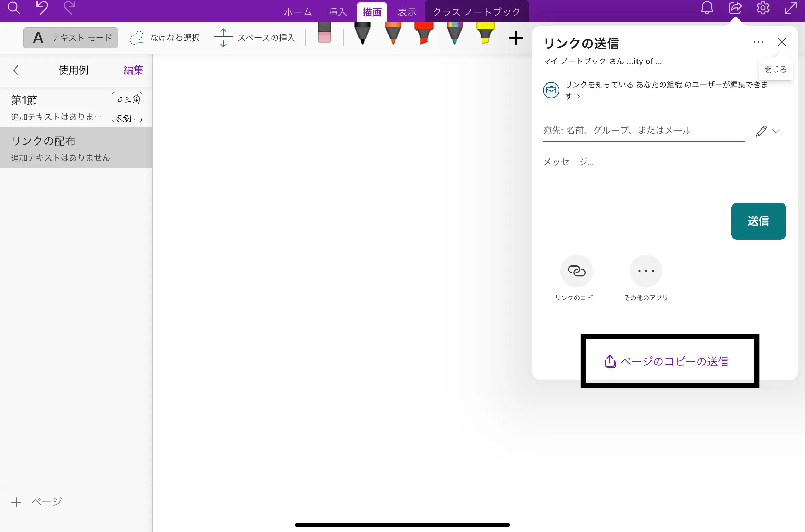Image resolution: width=805 pixels, height=532 pixels.
Task: Click the 宛先 recipient input field
Action: [x=643, y=131]
